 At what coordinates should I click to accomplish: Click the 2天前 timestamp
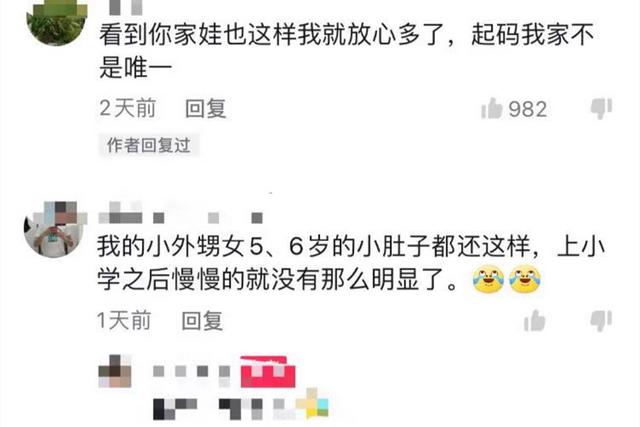[128, 109]
